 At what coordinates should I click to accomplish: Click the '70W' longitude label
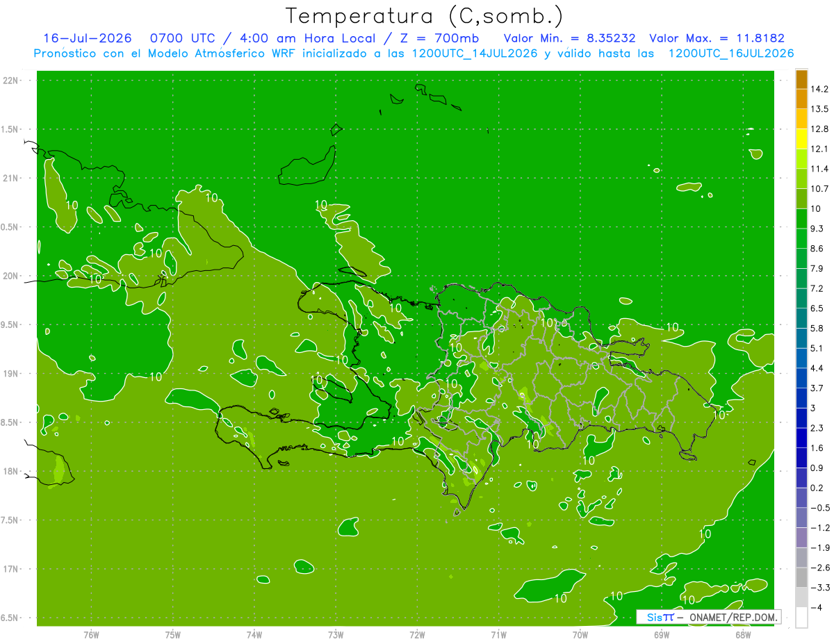tap(580, 635)
